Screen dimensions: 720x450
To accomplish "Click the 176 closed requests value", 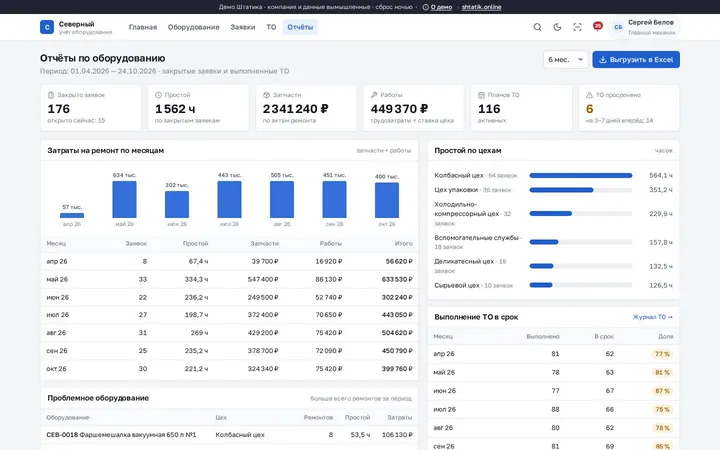I will 59,109.
